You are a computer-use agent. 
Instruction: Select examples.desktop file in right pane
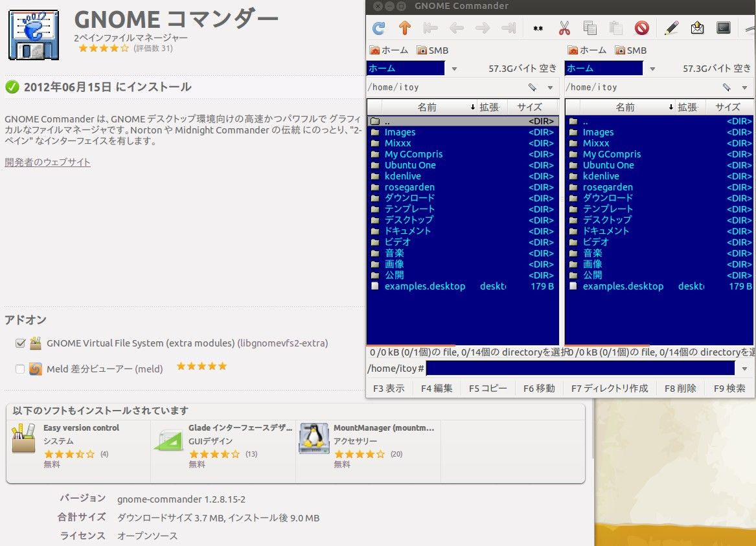click(x=659, y=286)
